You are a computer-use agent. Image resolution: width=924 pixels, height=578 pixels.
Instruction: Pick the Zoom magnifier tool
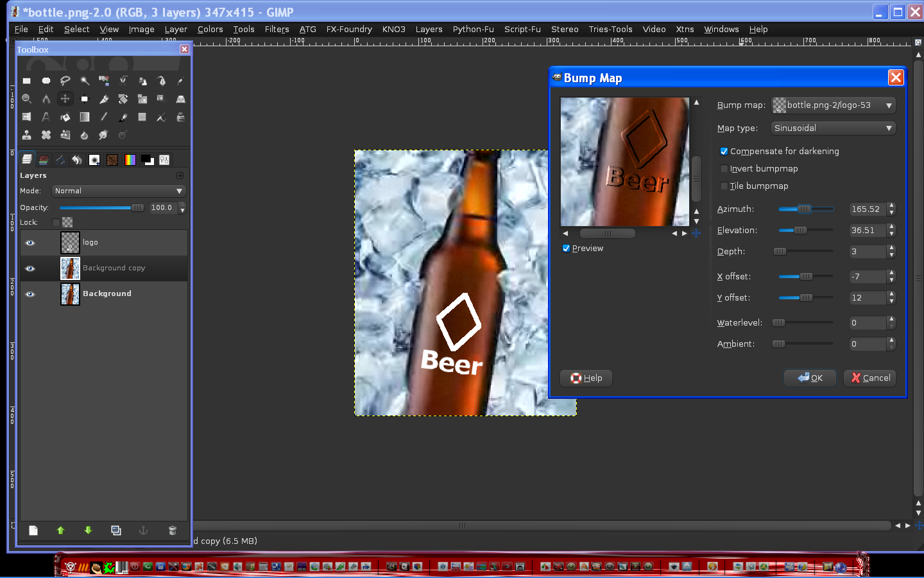(x=26, y=99)
